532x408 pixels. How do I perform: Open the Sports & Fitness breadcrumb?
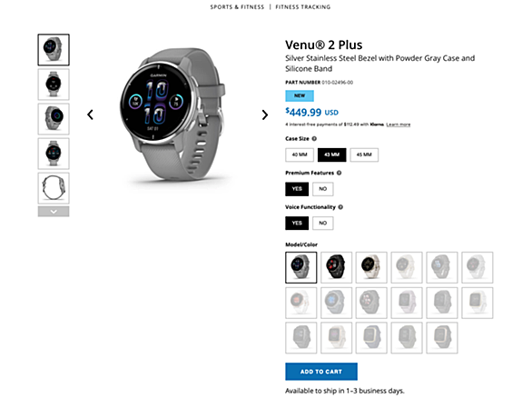237,6
